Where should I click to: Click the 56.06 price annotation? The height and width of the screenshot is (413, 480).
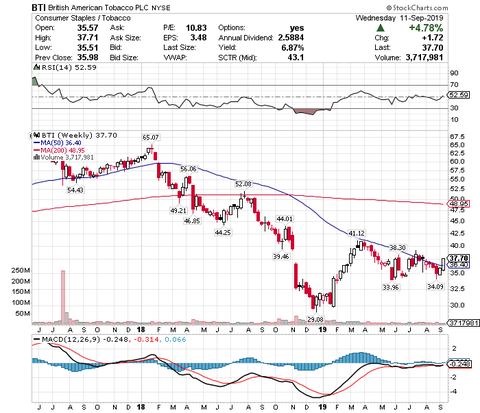[188, 169]
